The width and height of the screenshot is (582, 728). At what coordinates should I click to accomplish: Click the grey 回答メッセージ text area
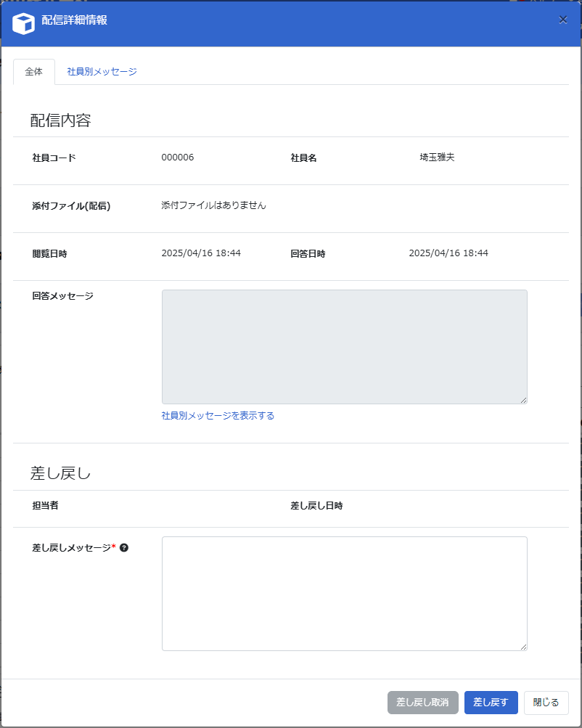point(344,346)
